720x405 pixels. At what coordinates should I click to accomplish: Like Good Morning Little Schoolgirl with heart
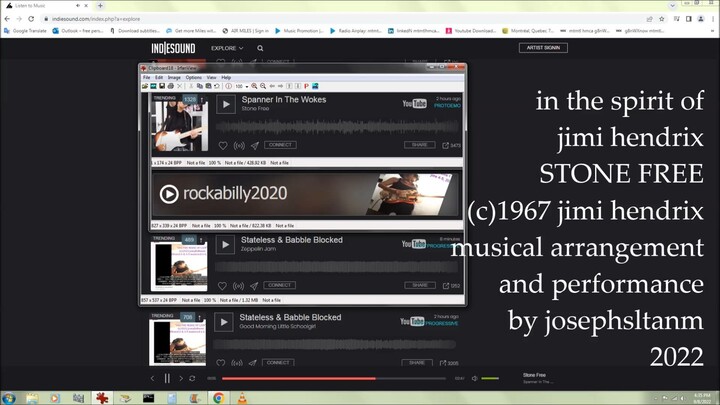click(220, 363)
